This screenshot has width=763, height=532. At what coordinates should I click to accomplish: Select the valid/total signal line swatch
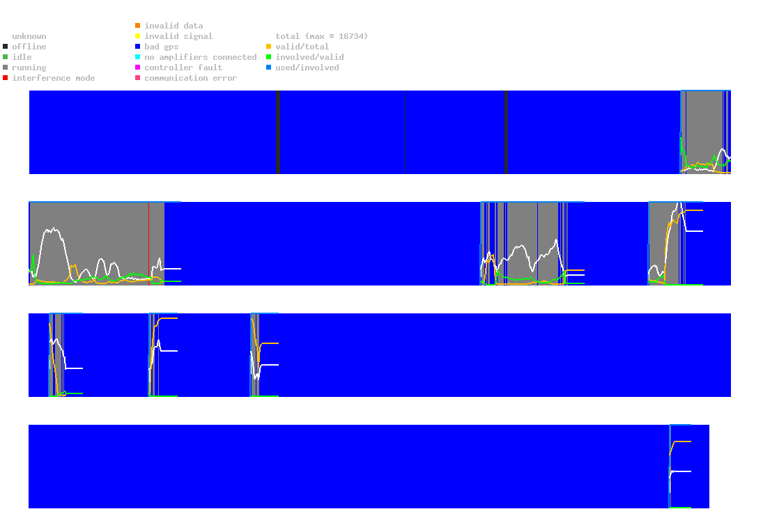269,47
